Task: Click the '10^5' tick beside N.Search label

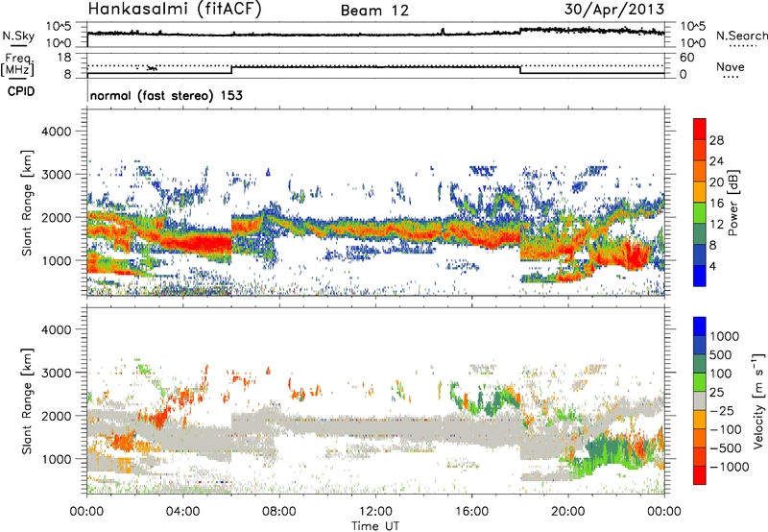Action: tap(692, 27)
